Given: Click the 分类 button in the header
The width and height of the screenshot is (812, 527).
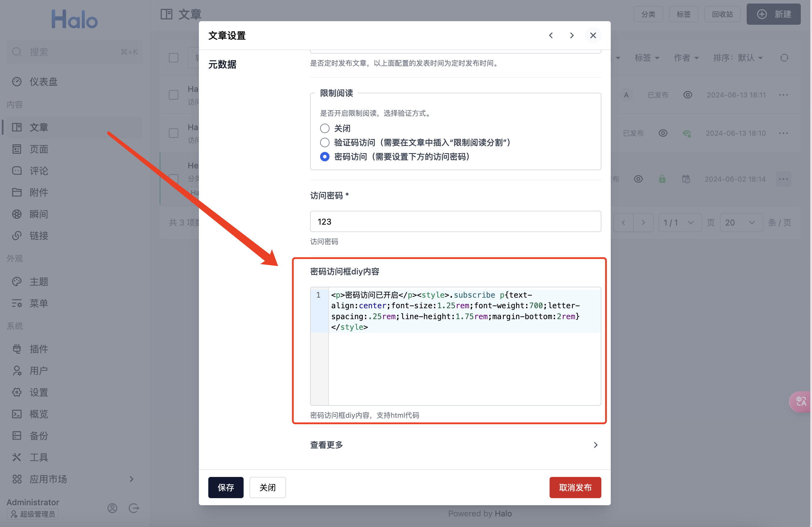Looking at the screenshot, I should point(648,14).
